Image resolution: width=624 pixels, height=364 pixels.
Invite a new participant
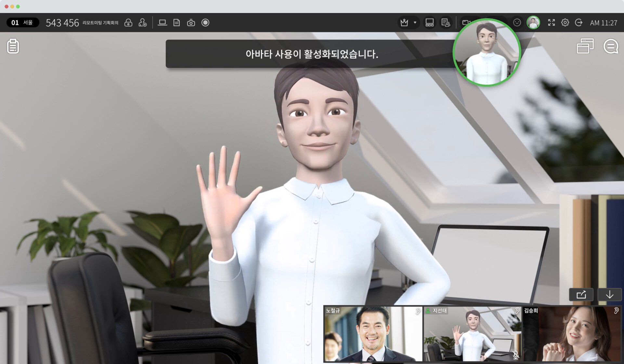[143, 22]
